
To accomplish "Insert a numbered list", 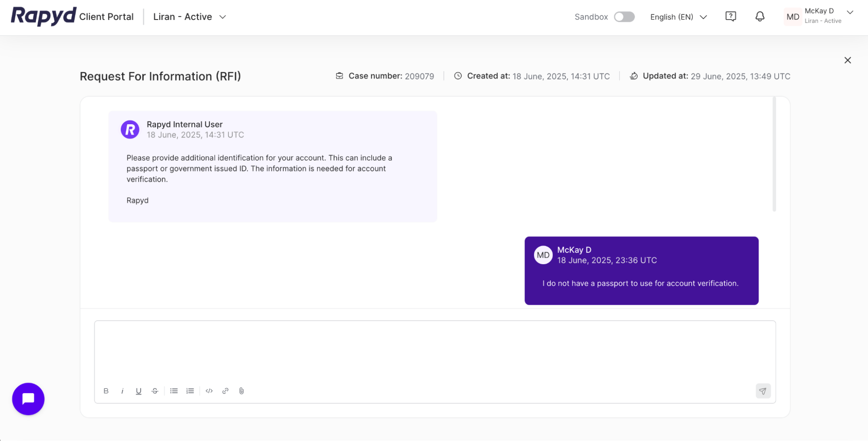I will click(190, 391).
